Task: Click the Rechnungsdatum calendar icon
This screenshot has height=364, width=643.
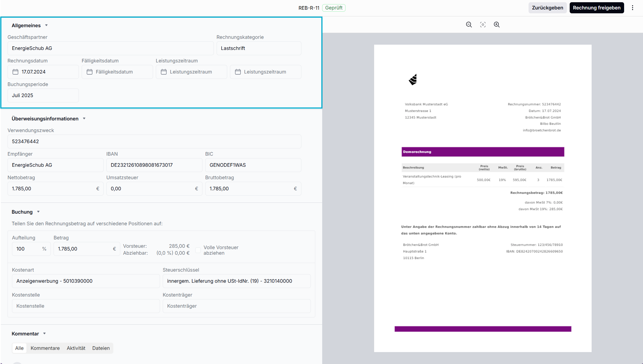Action: click(x=16, y=72)
